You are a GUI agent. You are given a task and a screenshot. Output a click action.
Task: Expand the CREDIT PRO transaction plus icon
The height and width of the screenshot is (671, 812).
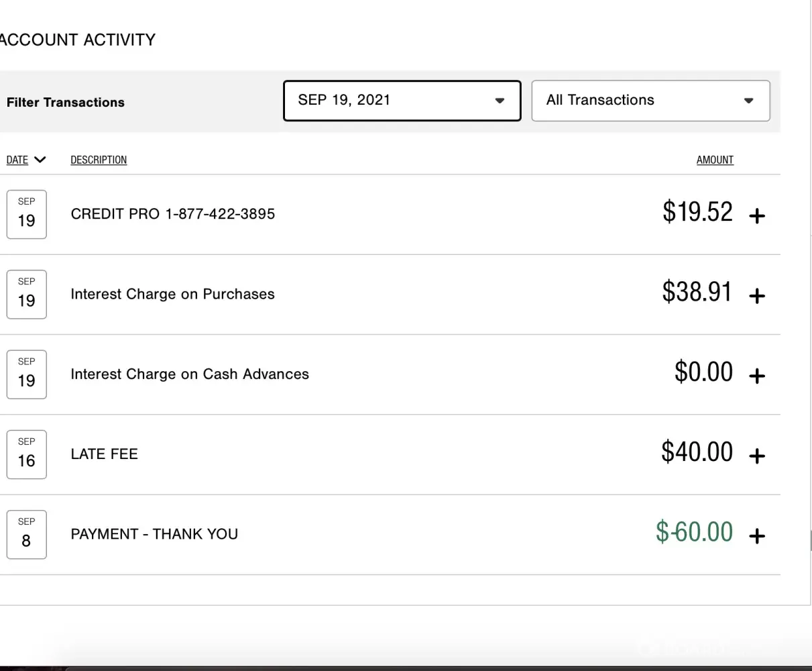(x=756, y=216)
